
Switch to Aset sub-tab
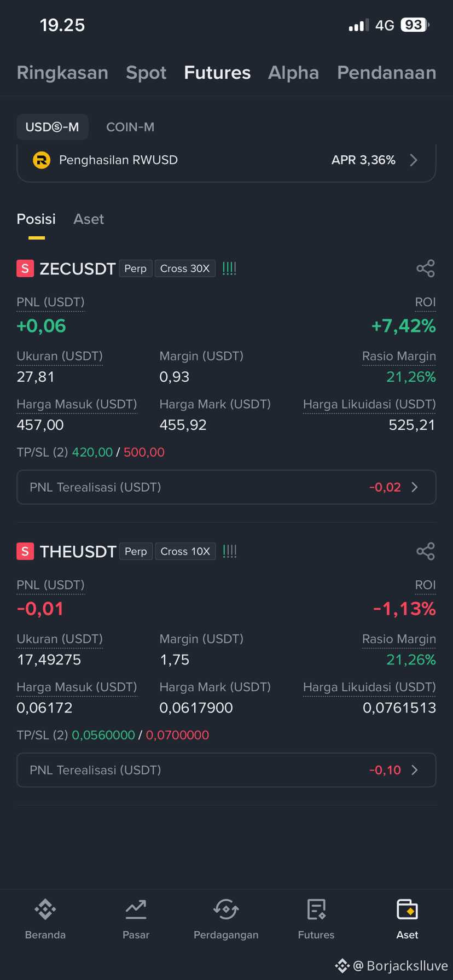(89, 219)
